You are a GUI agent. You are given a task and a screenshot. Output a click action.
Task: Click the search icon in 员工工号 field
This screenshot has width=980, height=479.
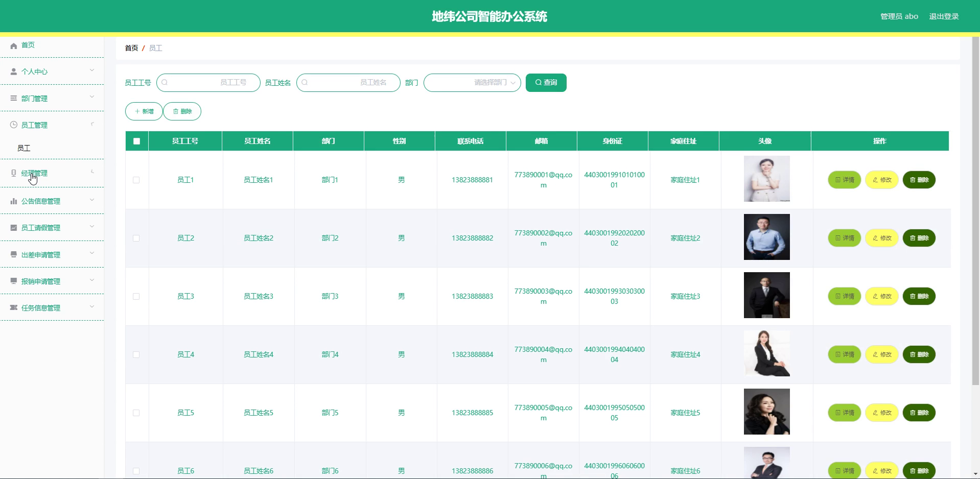(x=165, y=82)
